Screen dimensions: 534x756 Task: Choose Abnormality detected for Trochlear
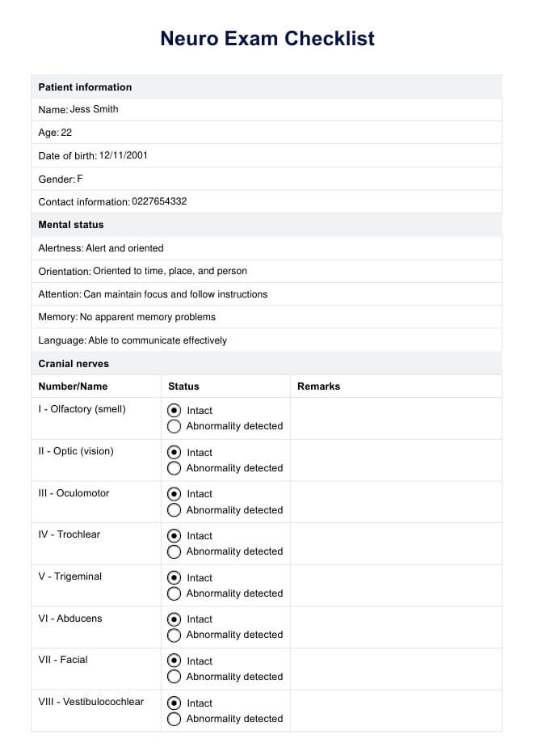click(174, 551)
